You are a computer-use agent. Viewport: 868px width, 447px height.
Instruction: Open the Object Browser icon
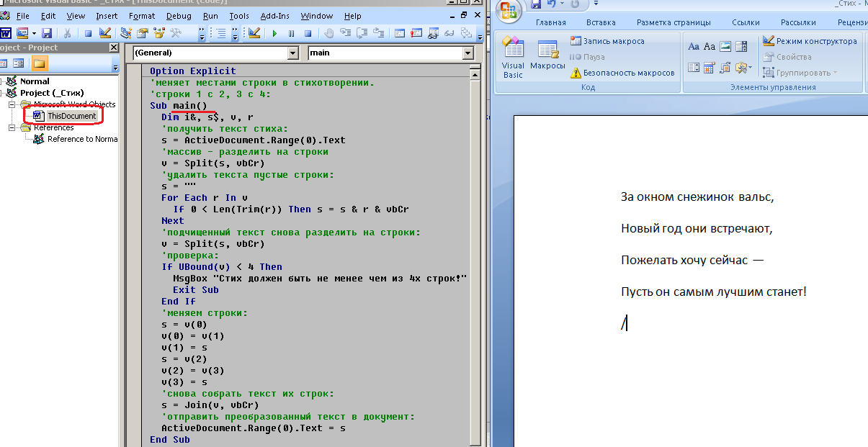click(158, 33)
